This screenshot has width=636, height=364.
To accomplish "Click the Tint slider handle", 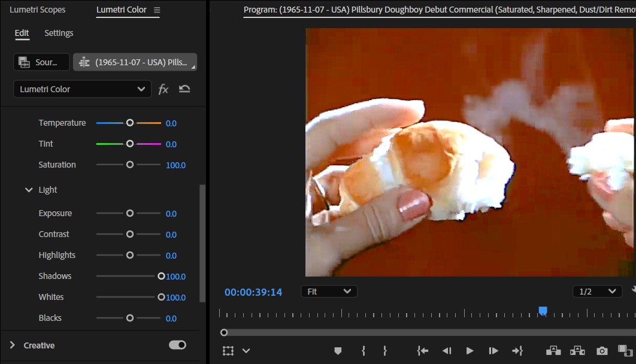I will click(x=130, y=144).
